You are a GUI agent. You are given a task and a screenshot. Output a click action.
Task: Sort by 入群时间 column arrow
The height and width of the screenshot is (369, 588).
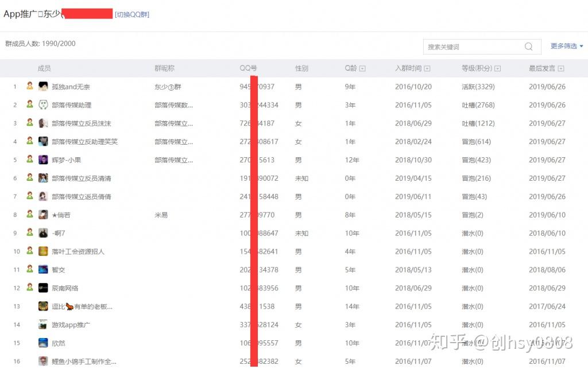(427, 68)
